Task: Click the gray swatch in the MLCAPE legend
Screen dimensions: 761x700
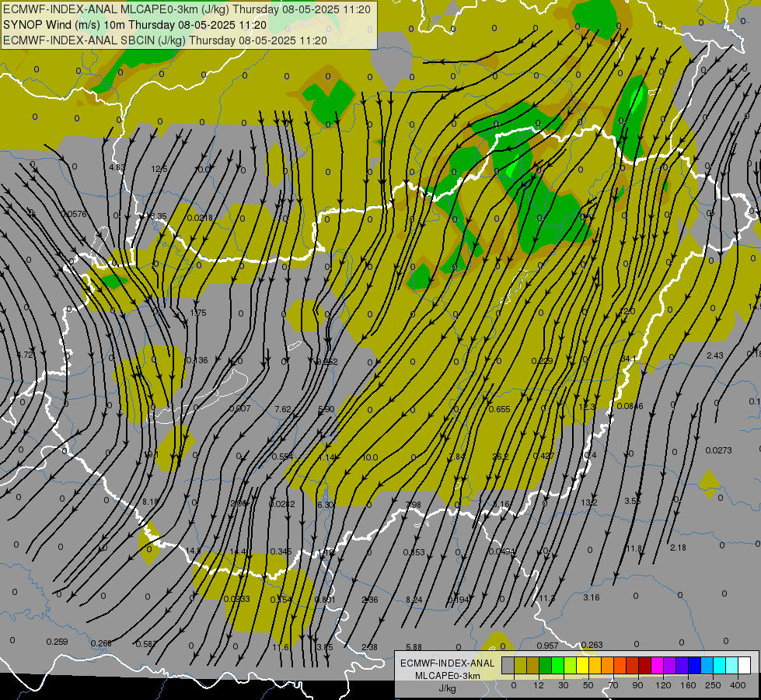Action: pyautogui.click(x=508, y=666)
